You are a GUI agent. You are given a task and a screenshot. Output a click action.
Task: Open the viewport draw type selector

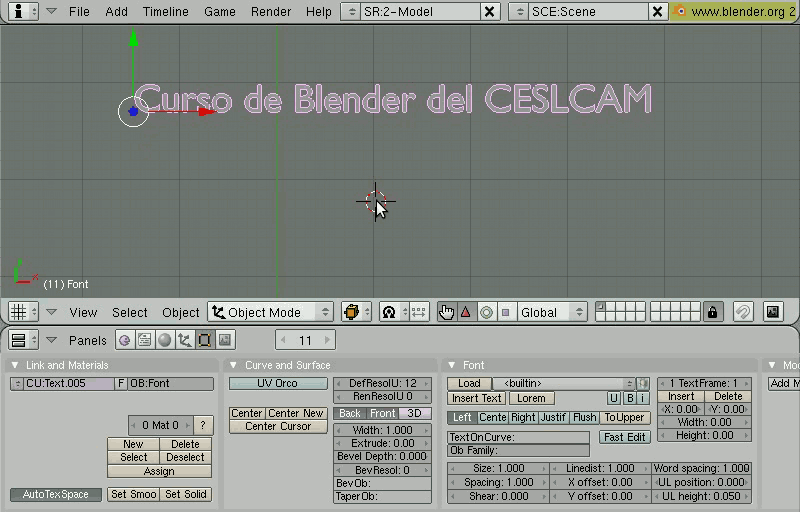point(356,312)
